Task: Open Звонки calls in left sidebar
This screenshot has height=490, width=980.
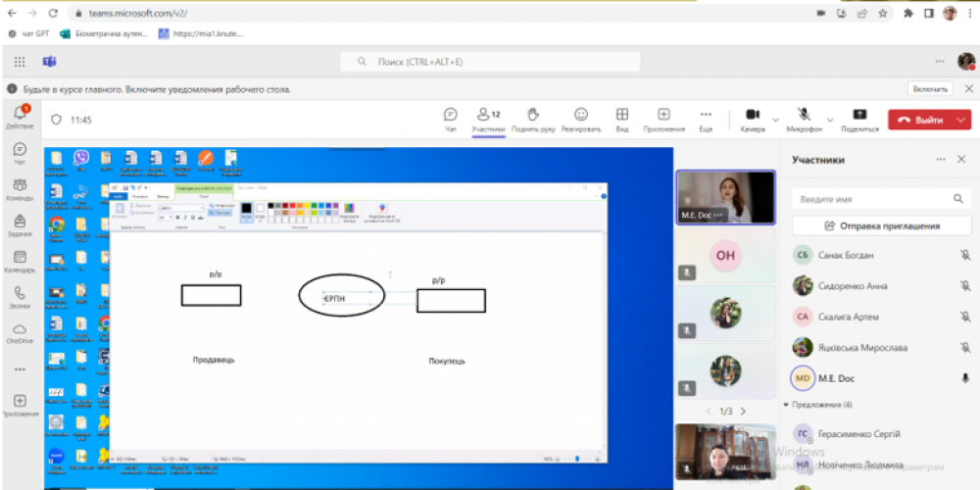Action: pyautogui.click(x=20, y=297)
